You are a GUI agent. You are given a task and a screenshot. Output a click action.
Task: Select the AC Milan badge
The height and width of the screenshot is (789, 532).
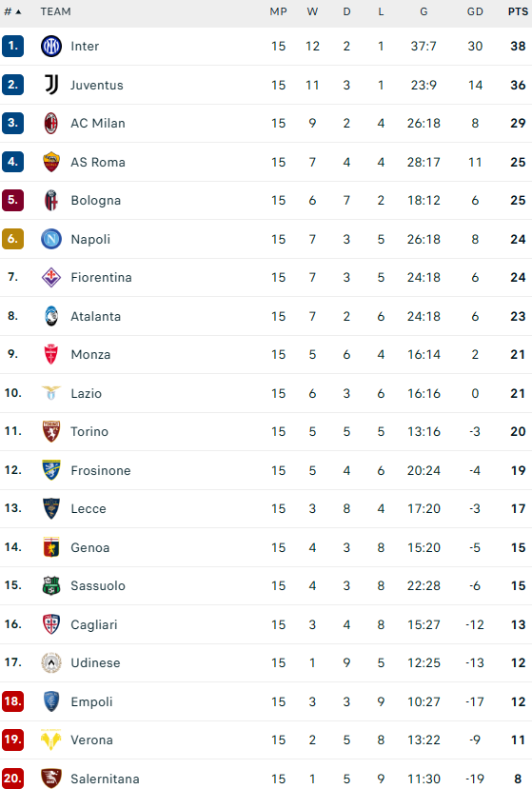(x=50, y=124)
